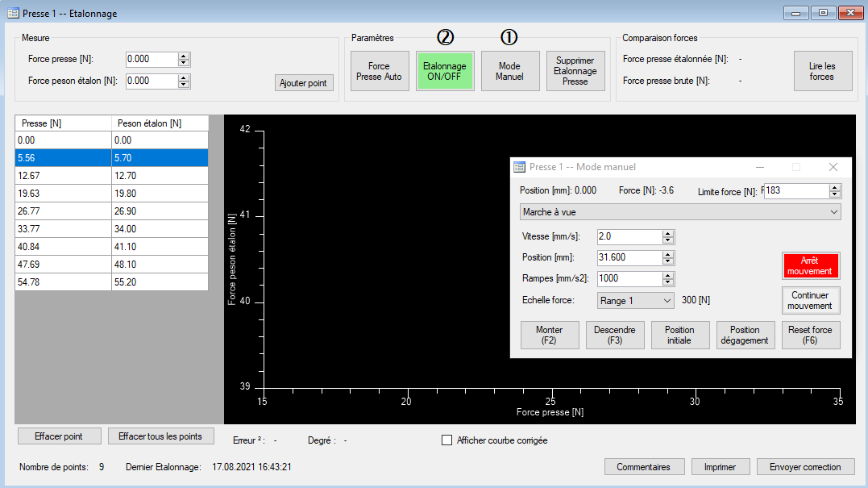Click the Etalonnage window title icon
This screenshot has height=488, width=868.
pos(13,13)
